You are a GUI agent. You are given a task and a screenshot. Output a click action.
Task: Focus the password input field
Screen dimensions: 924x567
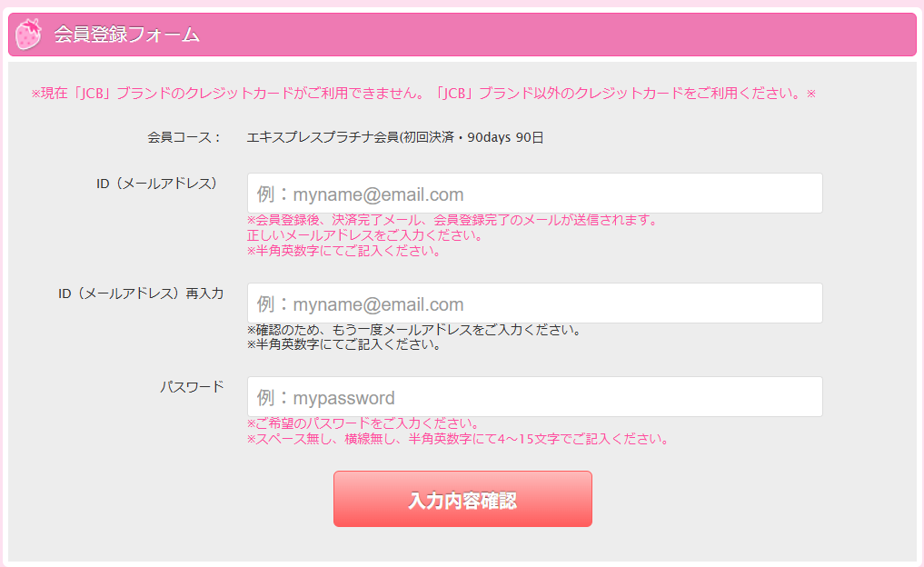click(x=534, y=397)
